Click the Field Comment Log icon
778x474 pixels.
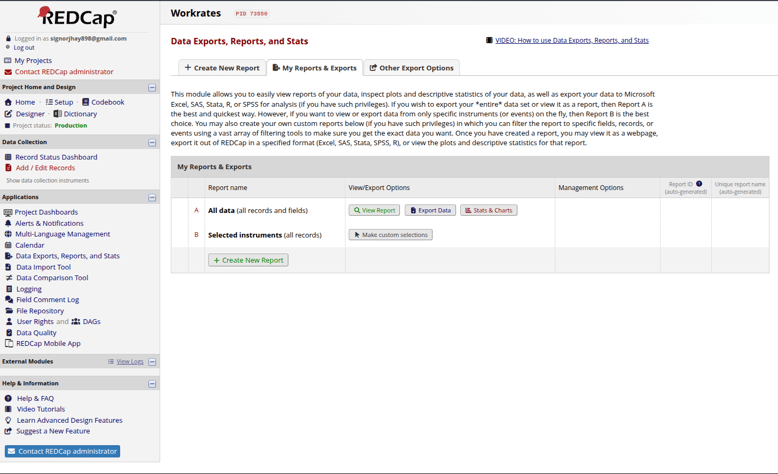8,300
